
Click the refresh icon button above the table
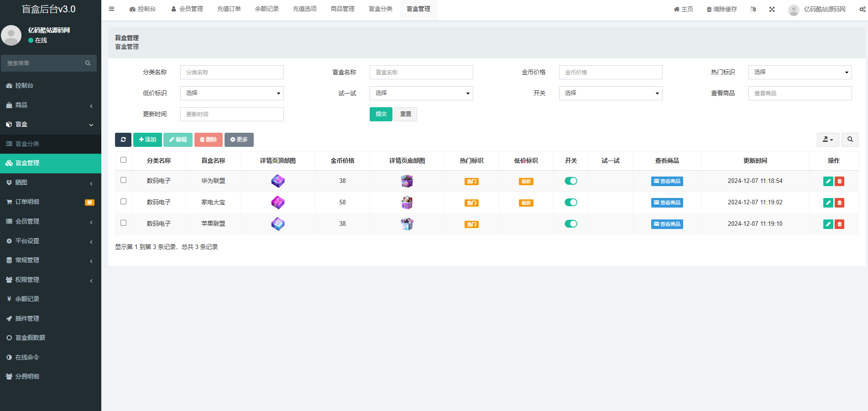tap(123, 140)
